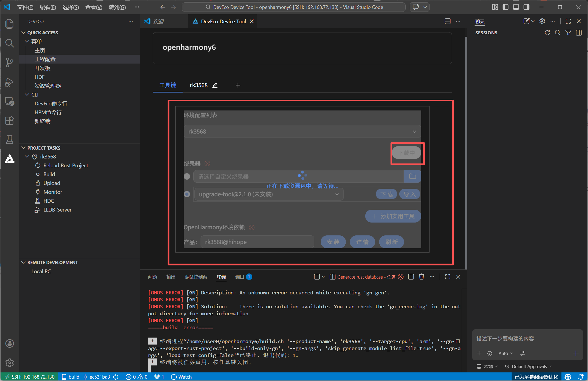Collapse the PROJECT TASKS section
The image size is (588, 381).
(24, 148)
